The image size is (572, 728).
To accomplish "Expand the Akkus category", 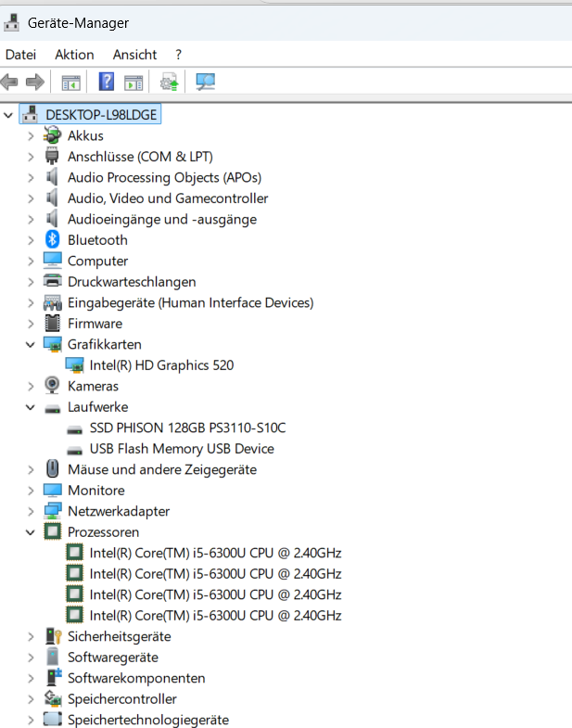I will 31,135.
